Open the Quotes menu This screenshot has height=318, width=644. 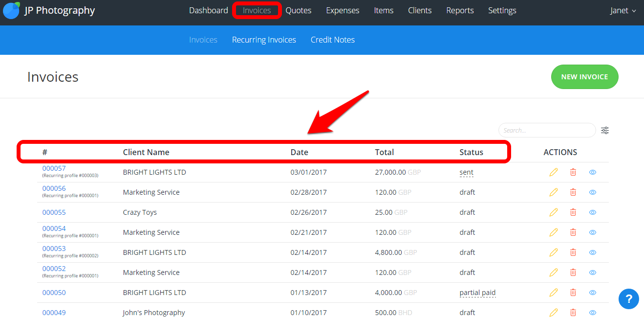coord(299,10)
